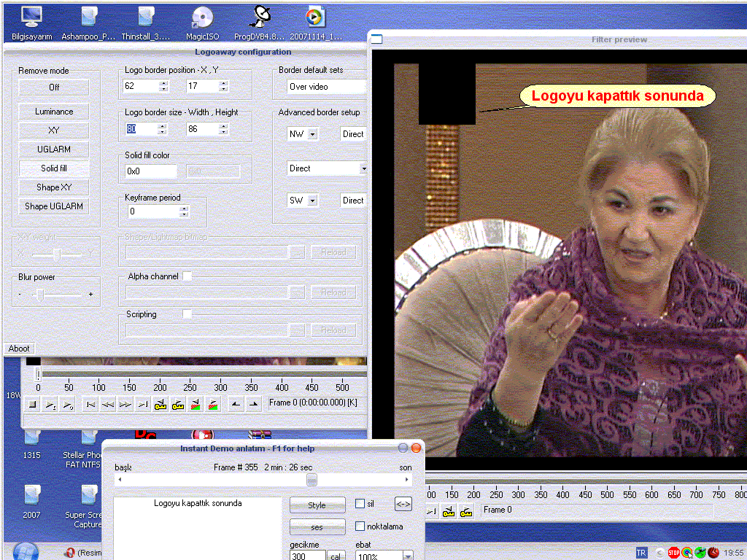This screenshot has height=560, width=747.
Task: Open the Direct dropdown beside SW
Action: (x=354, y=201)
